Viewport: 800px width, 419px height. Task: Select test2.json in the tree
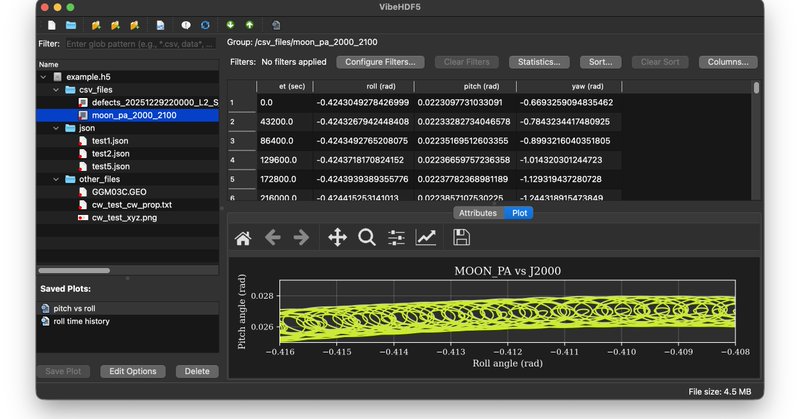(x=128, y=154)
